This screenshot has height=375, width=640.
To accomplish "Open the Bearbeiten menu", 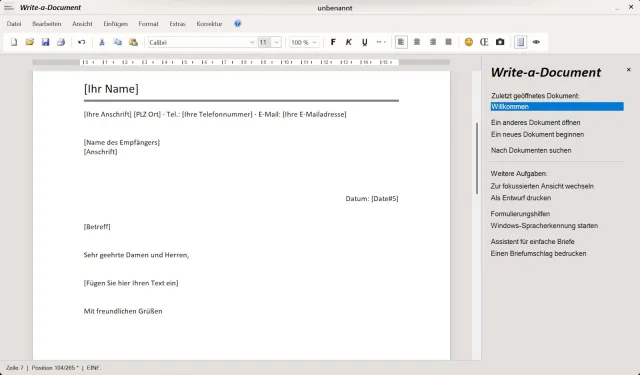I will 47,24.
